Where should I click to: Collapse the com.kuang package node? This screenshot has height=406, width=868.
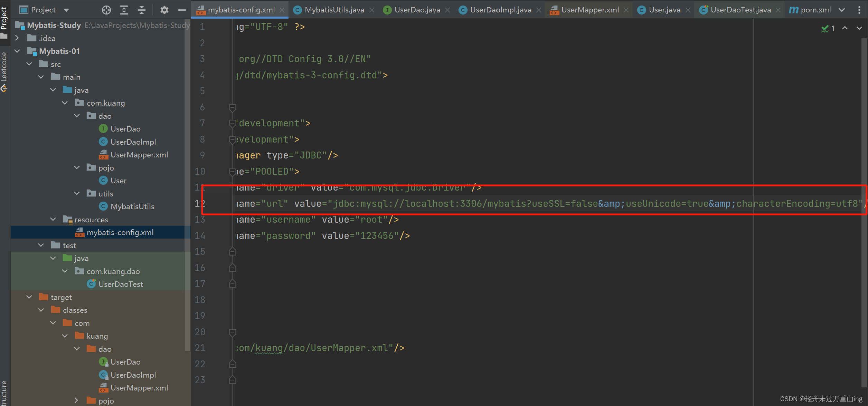click(64, 103)
